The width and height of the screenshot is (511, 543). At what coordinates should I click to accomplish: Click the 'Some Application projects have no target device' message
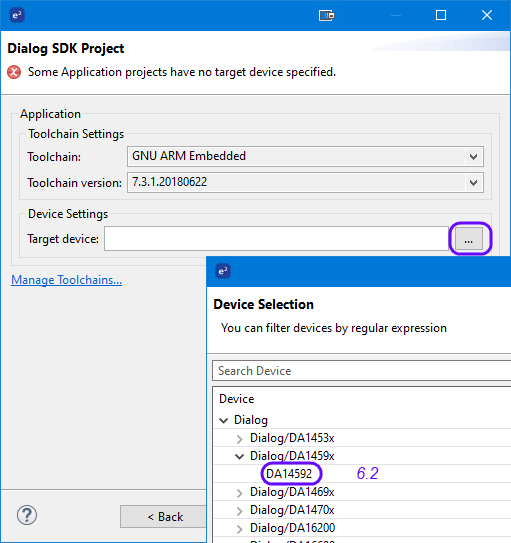pyautogui.click(x=182, y=72)
